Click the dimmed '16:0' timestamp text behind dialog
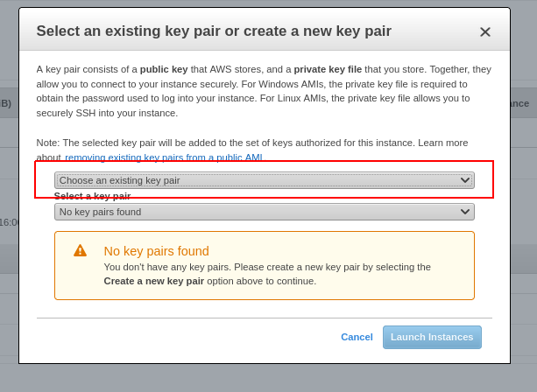The width and height of the screenshot is (537, 392). pyautogui.click(x=9, y=222)
